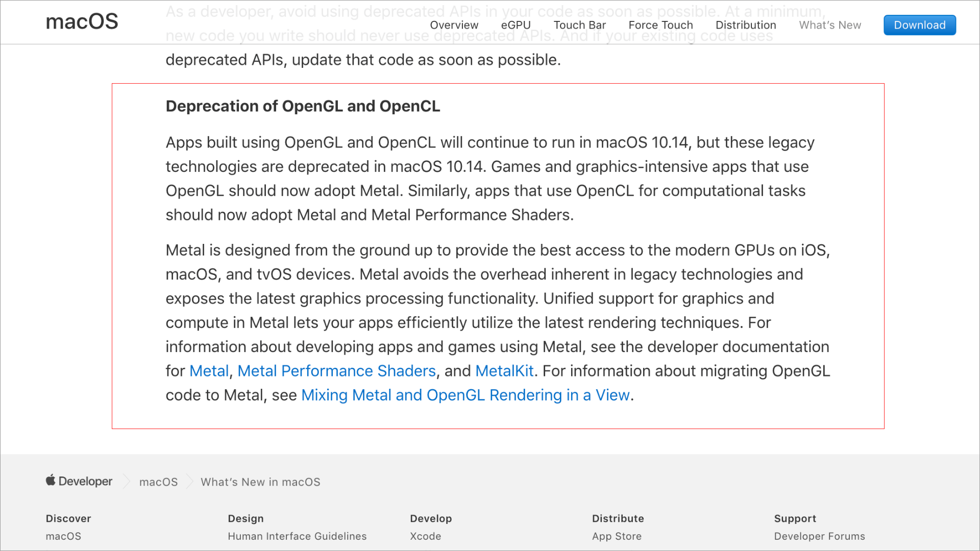Open Mixing Metal and OpenGL Rendering link
The width and height of the screenshot is (980, 551).
pos(465,395)
